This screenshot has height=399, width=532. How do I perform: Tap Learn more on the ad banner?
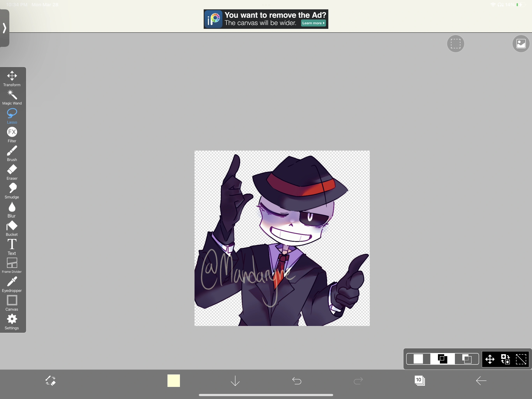point(313,23)
